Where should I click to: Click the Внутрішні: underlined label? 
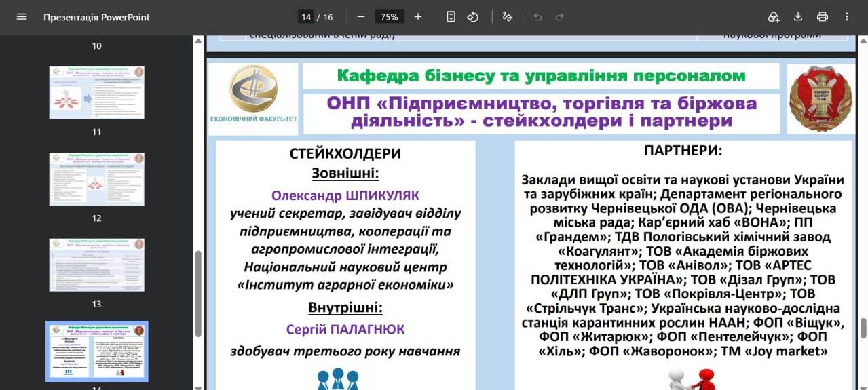coord(345,308)
